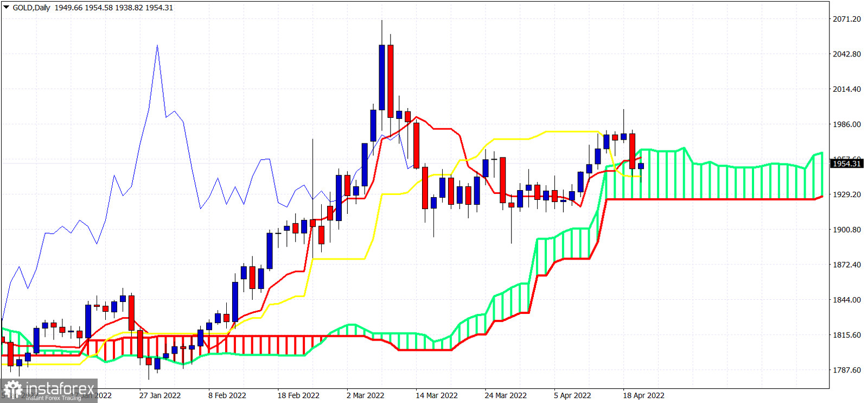Click the 18 Apr 2022 date label
The height and width of the screenshot is (403, 868).
[643, 395]
